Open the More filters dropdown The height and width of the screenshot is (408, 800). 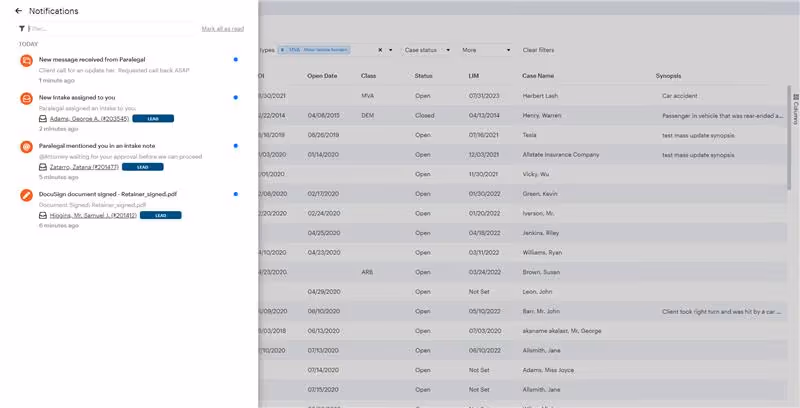[486, 50]
